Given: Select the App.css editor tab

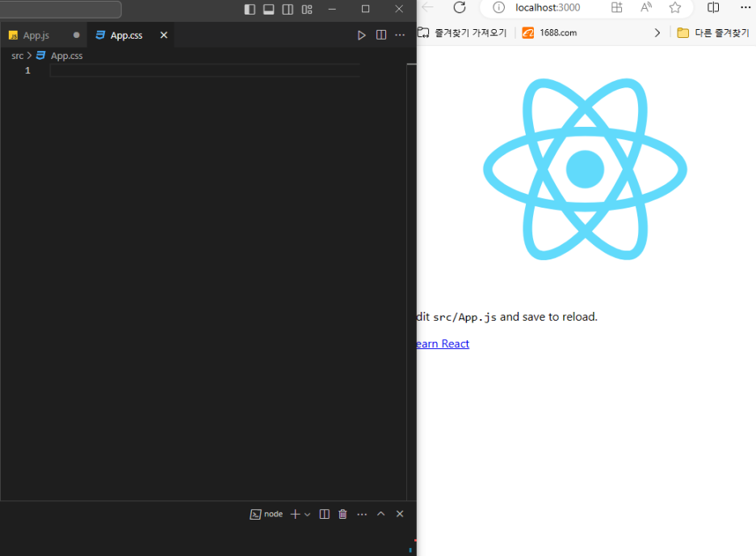Looking at the screenshot, I should (126, 36).
